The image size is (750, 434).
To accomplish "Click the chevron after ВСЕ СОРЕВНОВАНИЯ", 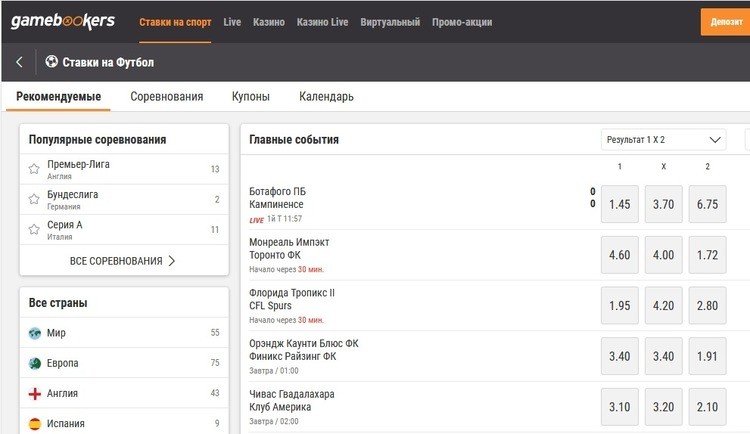I will click(172, 261).
